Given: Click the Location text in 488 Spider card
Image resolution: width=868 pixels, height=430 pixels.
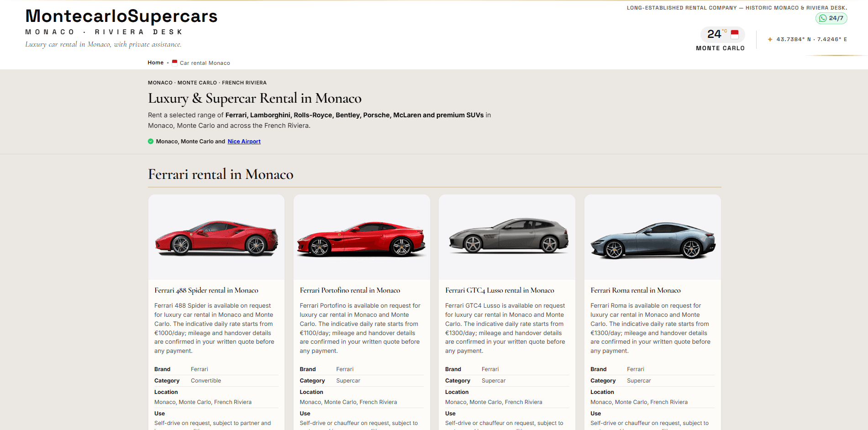Looking at the screenshot, I should [x=203, y=402].
